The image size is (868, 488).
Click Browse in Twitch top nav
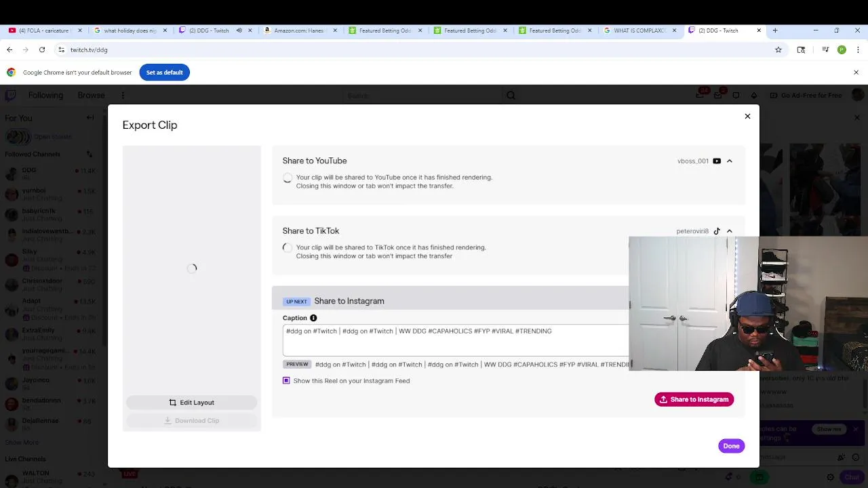pyautogui.click(x=91, y=96)
